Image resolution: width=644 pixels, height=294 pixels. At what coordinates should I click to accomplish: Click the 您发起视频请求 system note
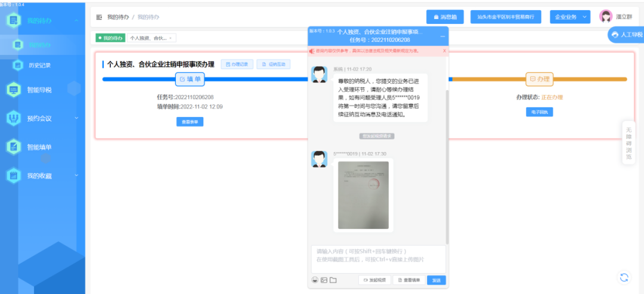tap(377, 136)
